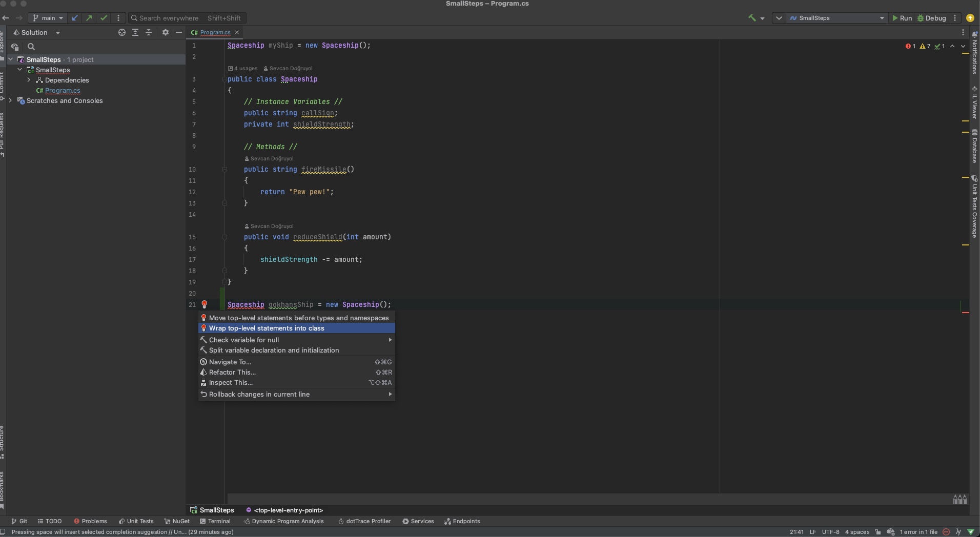Expand the Dependencies tree node
Viewport: 980px width, 537px height.
(29, 80)
